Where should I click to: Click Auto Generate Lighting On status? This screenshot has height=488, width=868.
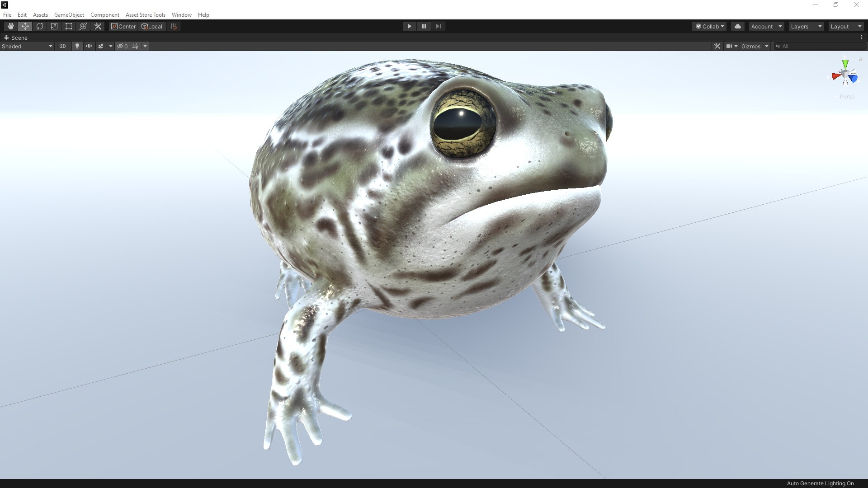click(820, 483)
